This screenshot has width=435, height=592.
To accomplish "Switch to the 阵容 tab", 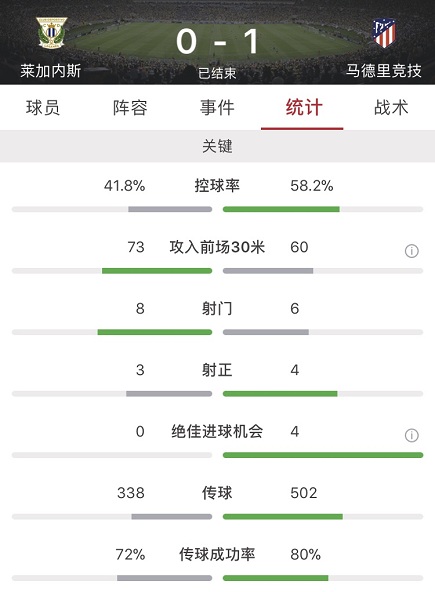I will tap(130, 108).
